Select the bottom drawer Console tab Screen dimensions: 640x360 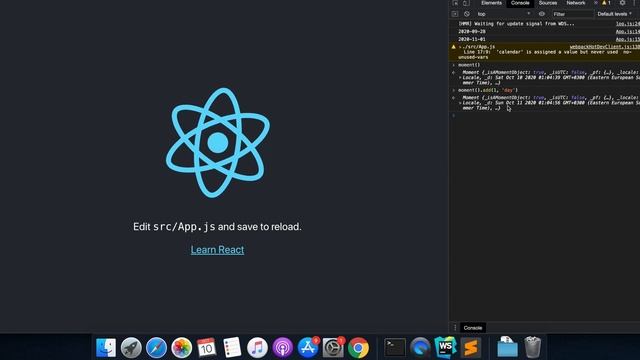pos(473,328)
